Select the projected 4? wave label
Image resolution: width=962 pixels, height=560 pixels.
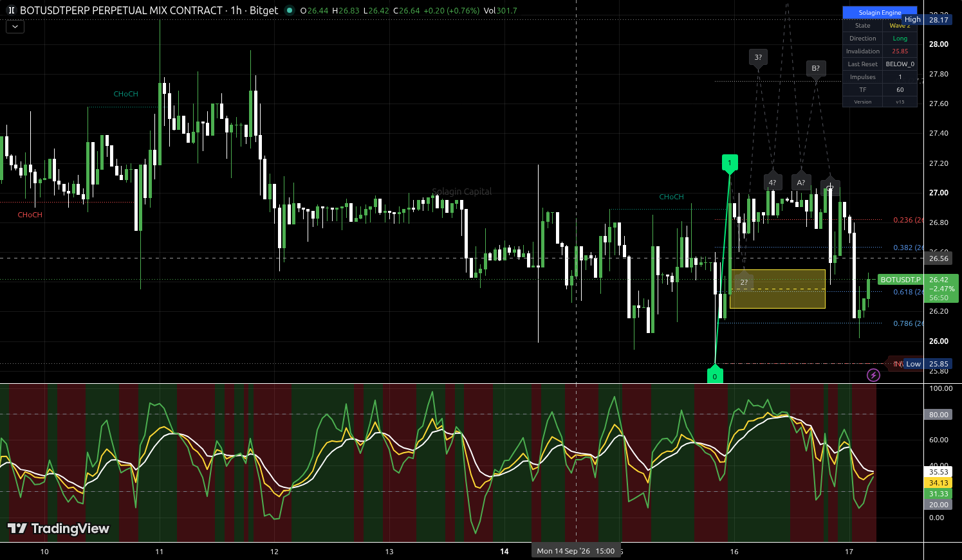773,182
